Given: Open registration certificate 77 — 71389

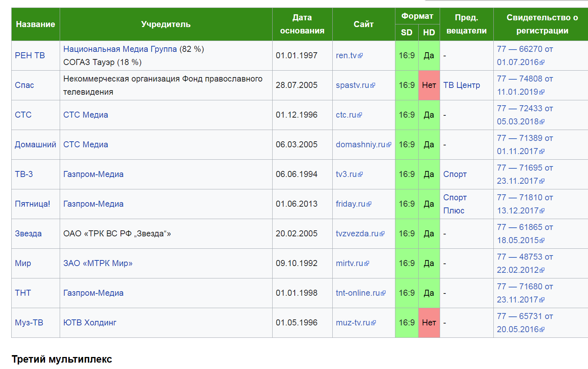Looking at the screenshot, I should (x=525, y=145).
